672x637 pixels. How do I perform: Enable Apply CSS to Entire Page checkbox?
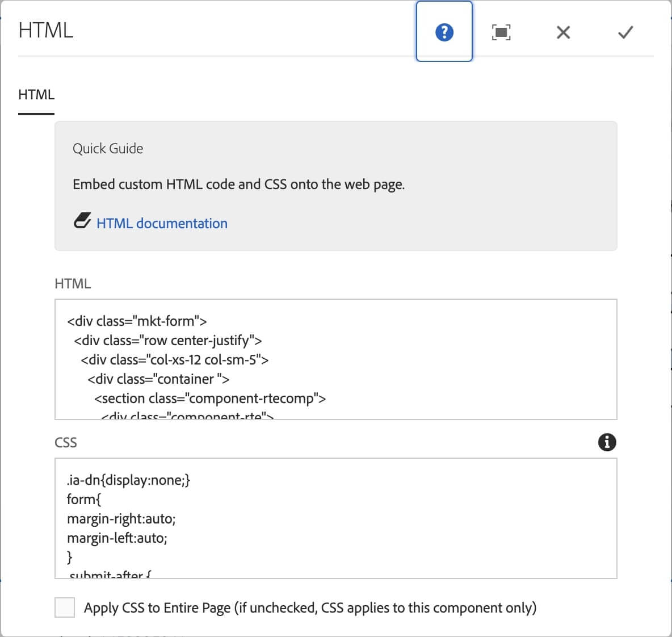tap(65, 607)
